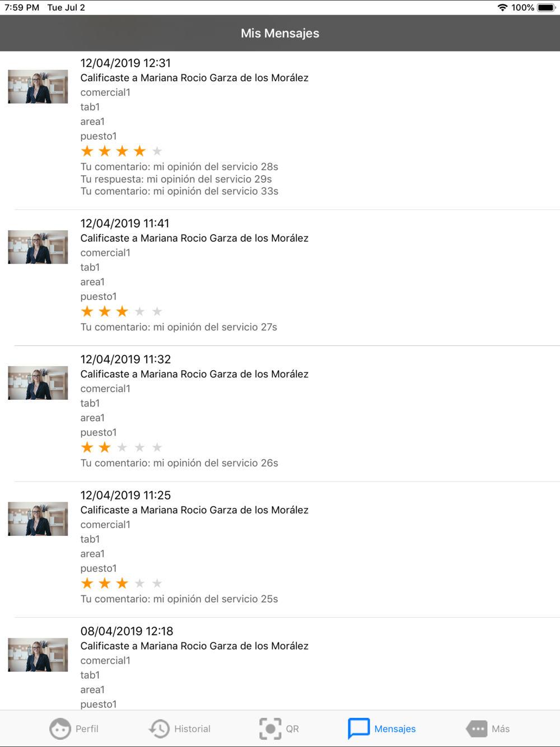Screen dimensions: 560x747
Task: Click empty fifth star in 11:25 rating
Action: [157, 583]
